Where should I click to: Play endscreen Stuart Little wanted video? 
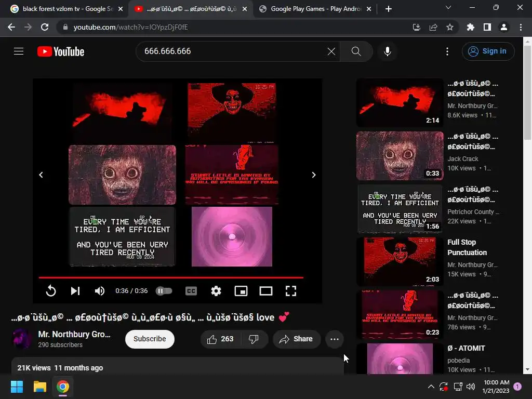[x=232, y=175]
